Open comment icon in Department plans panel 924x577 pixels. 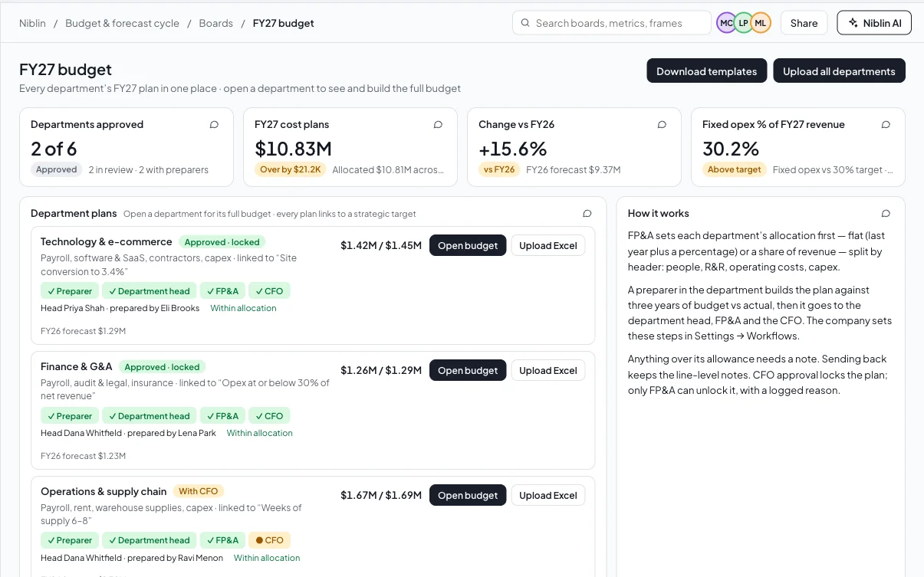click(587, 213)
